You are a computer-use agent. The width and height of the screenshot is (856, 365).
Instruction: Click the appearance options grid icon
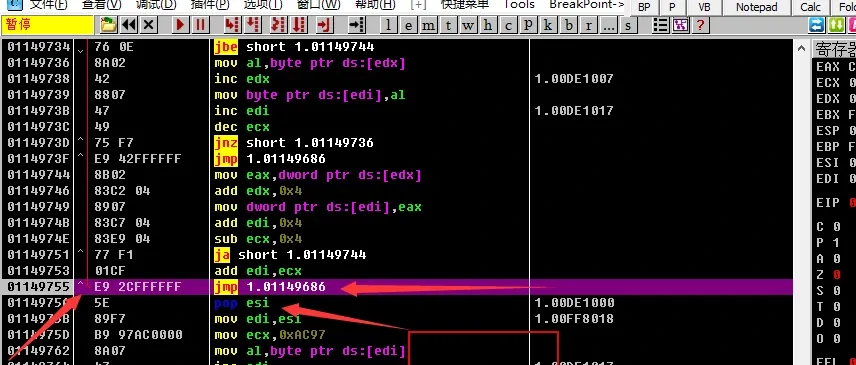point(680,25)
